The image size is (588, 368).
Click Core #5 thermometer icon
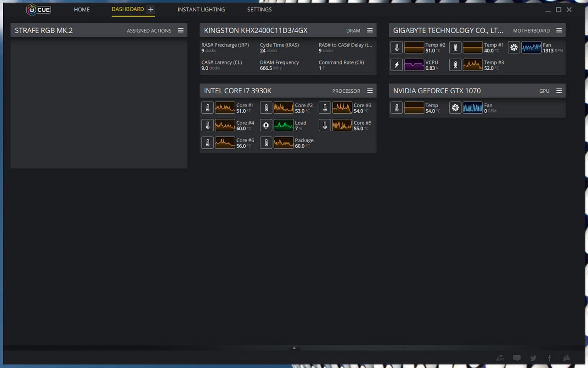[x=325, y=125]
